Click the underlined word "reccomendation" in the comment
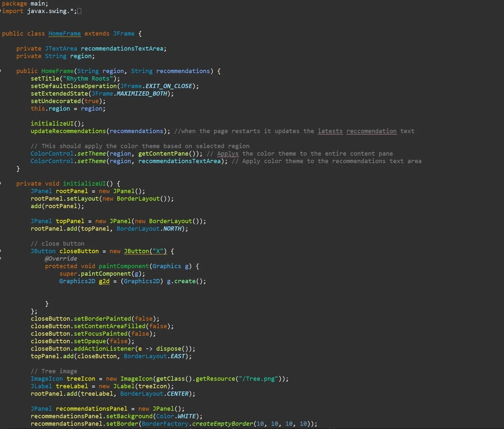 pyautogui.click(x=372, y=131)
